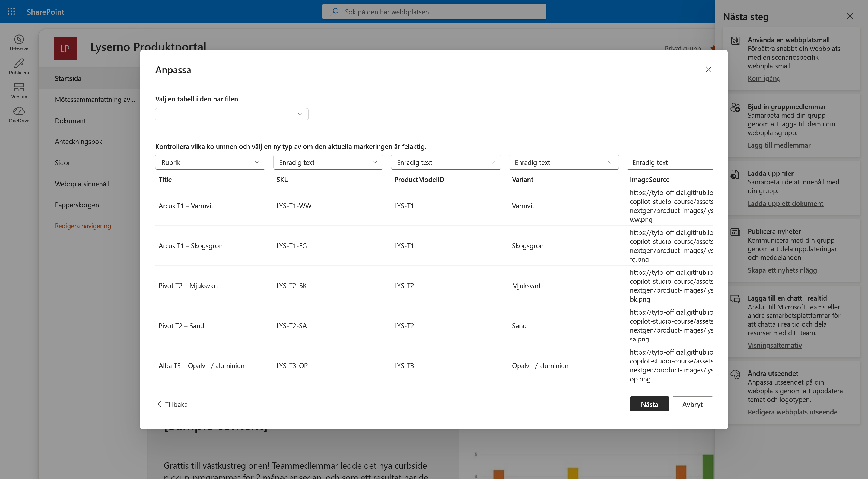This screenshot has width=868, height=479.
Task: Change column type for ProductModelID
Action: point(446,162)
